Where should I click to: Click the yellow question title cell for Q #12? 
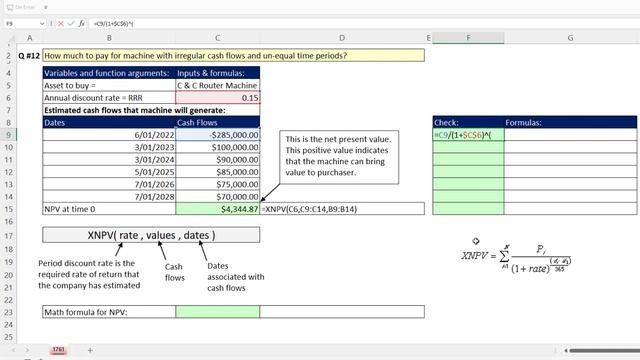[233, 56]
